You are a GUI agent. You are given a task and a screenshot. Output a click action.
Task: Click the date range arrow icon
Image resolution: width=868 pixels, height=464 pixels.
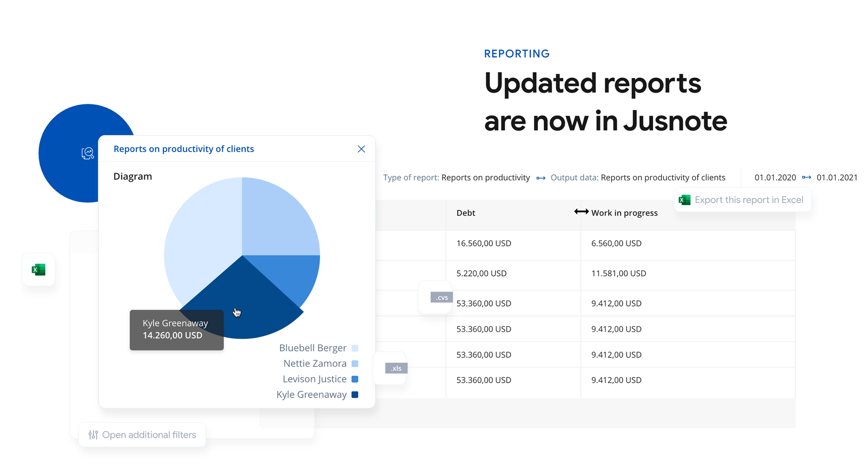coord(806,178)
